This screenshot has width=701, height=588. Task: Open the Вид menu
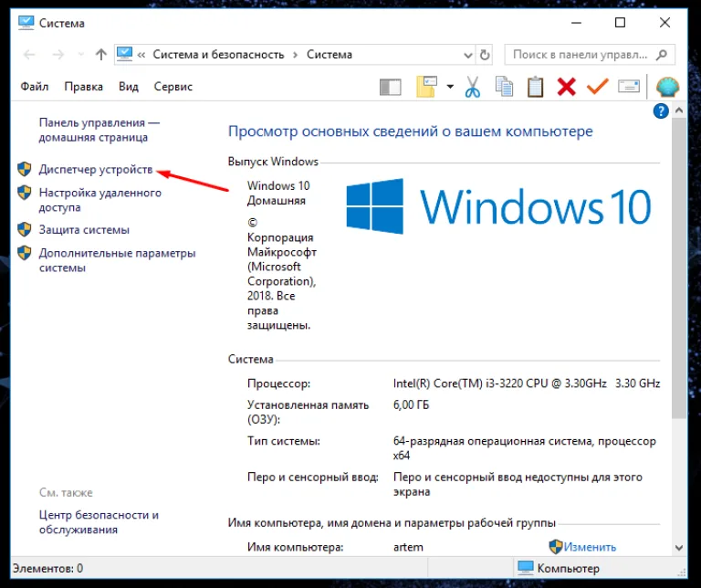129,87
